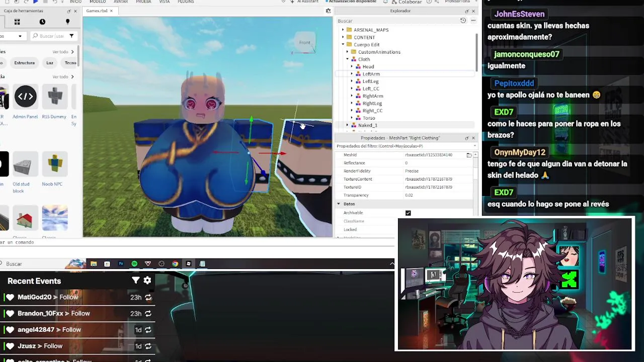Collapse the Cuerpo Edit folder
The image size is (644, 362).
(343, 44)
